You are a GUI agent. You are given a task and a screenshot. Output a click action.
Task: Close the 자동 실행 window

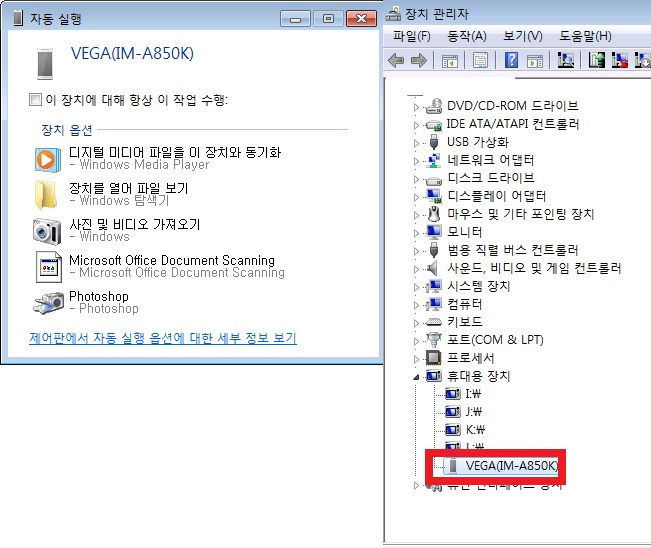[x=361, y=19]
